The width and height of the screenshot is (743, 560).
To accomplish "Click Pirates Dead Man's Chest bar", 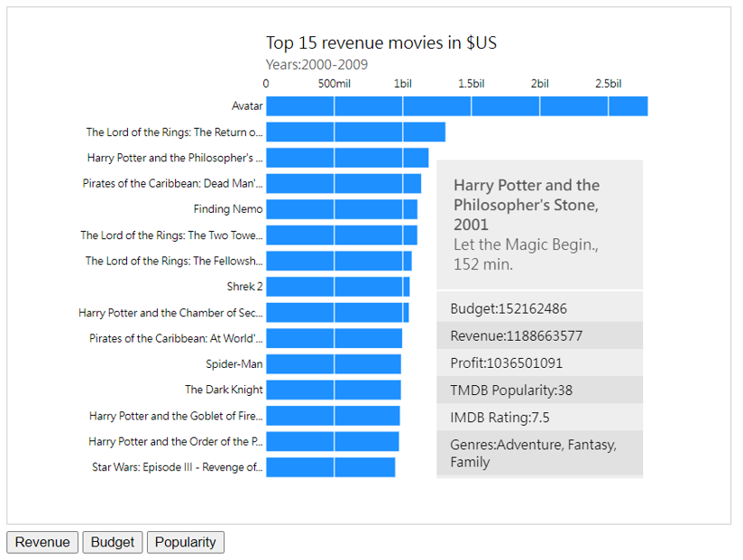I will 344,183.
